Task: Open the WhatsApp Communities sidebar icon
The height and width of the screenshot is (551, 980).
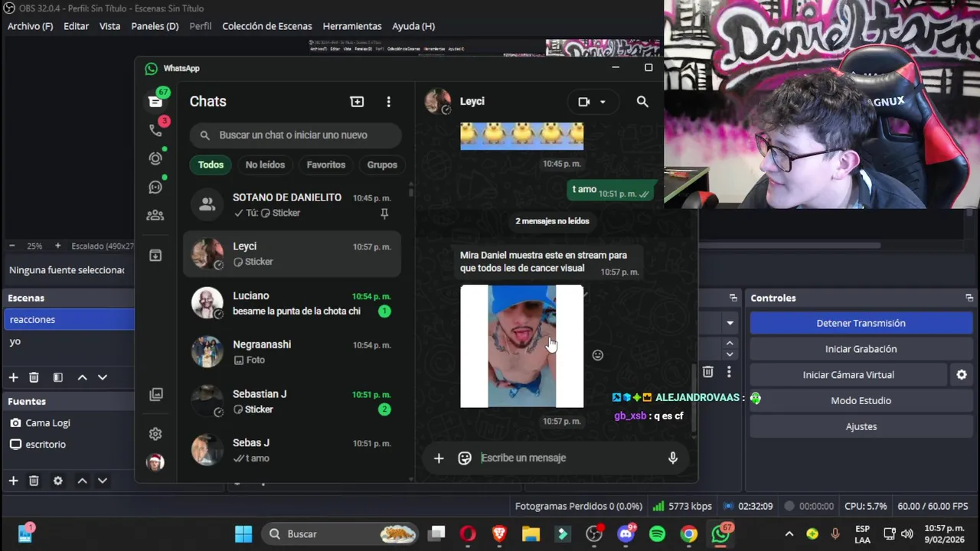Action: [x=155, y=216]
